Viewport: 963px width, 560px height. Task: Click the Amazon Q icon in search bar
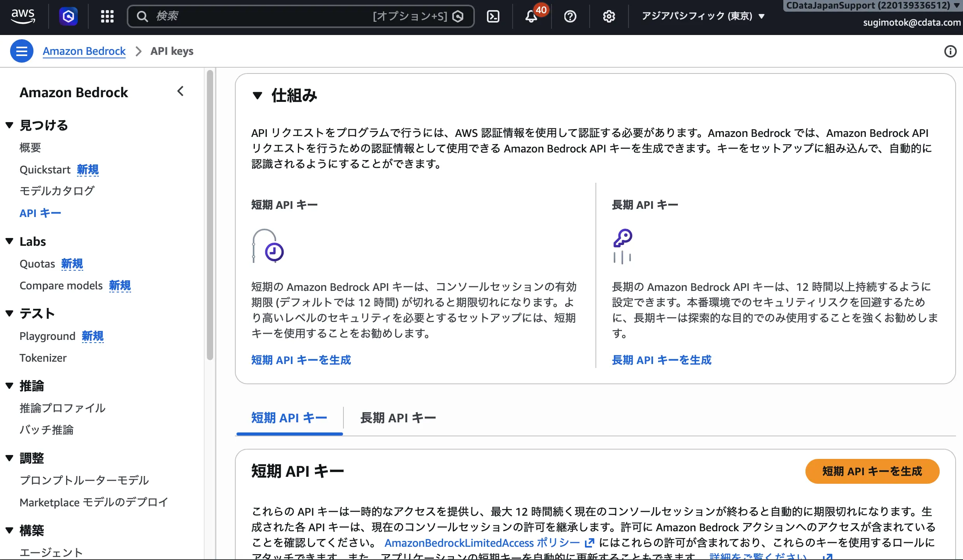click(x=458, y=16)
